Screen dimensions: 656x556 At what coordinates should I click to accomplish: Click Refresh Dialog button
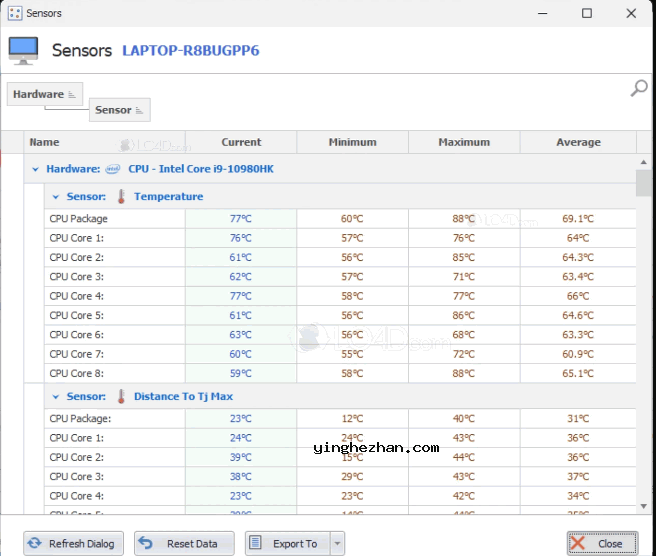coord(74,543)
